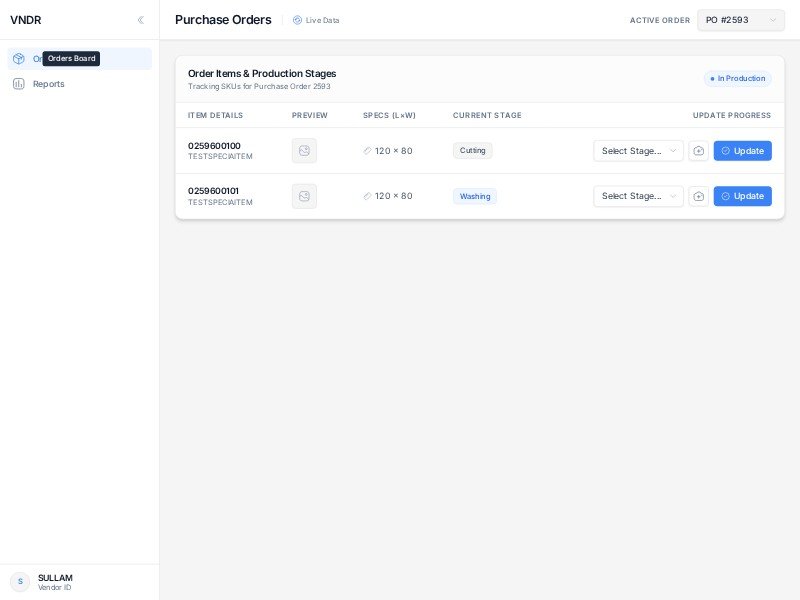Image resolution: width=800 pixels, height=600 pixels.
Task: Click the S user avatar
Action: pyautogui.click(x=20, y=581)
